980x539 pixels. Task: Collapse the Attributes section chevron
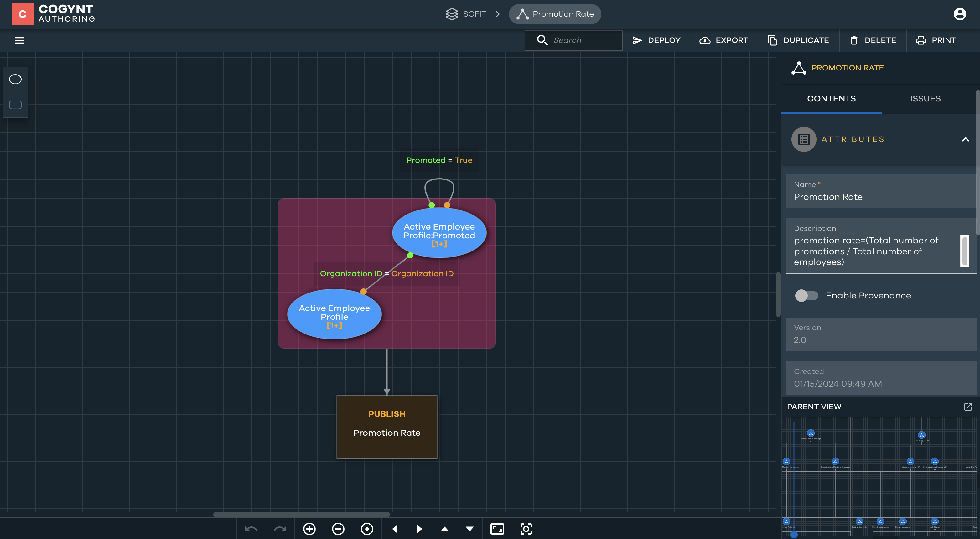[x=965, y=139]
